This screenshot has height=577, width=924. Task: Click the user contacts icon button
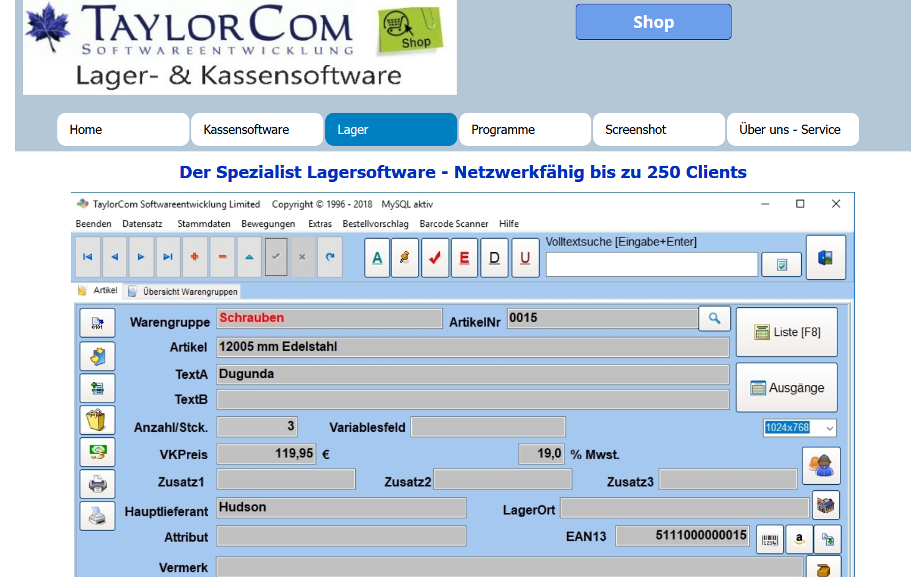pos(821,465)
